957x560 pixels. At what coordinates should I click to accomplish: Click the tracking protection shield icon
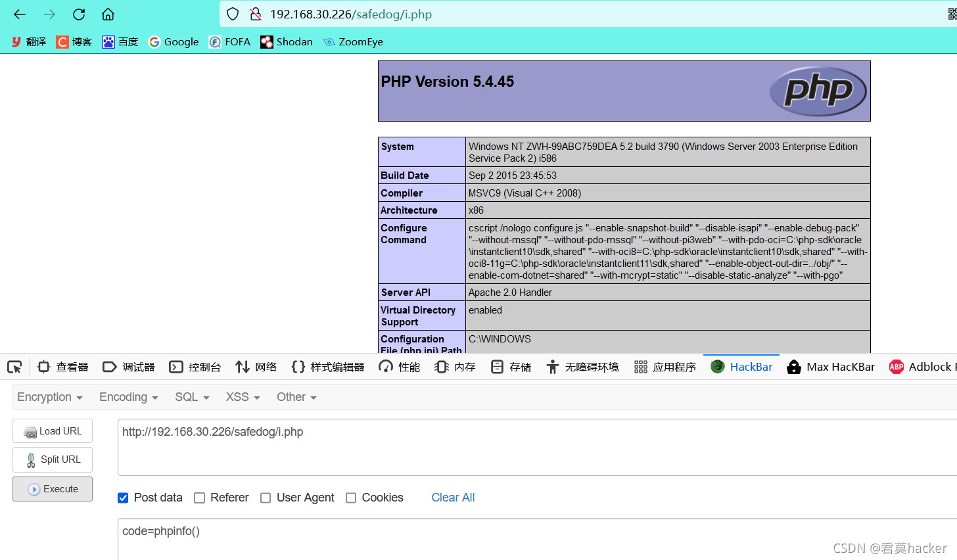coord(233,14)
